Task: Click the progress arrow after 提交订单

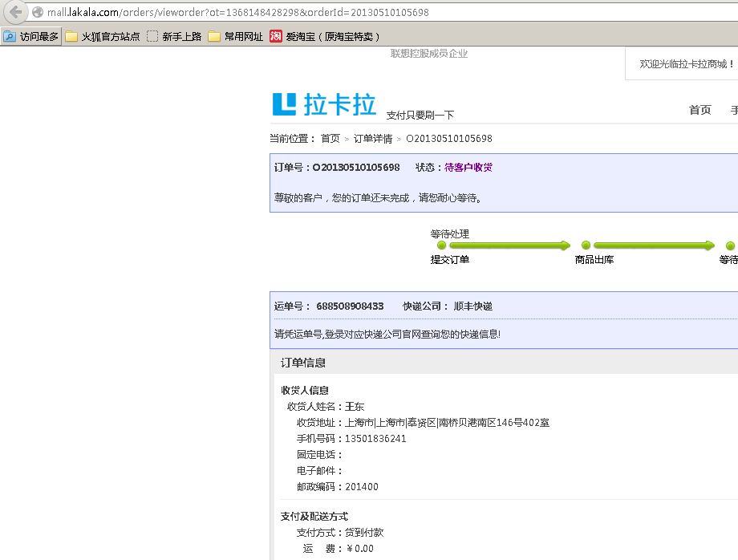Action: (509, 246)
